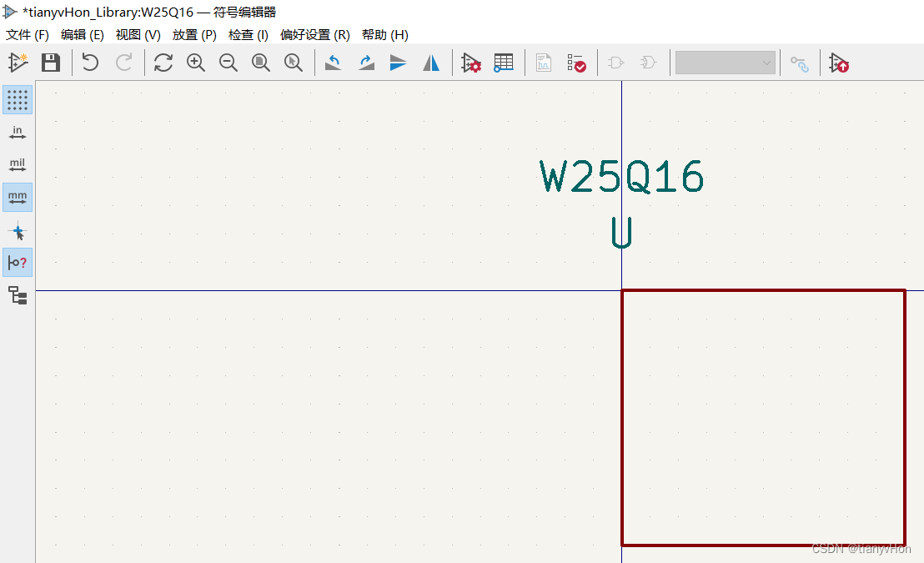Open the 检查 (I) menu
Image resolution: width=924 pixels, height=563 pixels.
(x=248, y=35)
